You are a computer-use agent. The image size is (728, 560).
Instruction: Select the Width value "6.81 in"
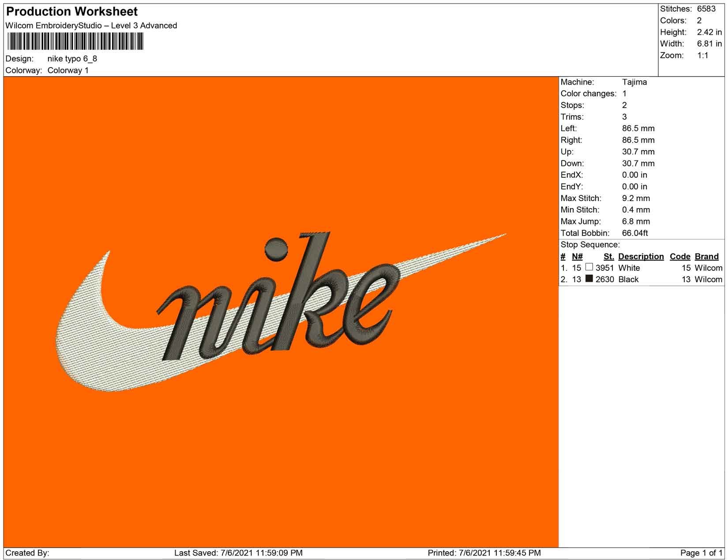tap(709, 44)
